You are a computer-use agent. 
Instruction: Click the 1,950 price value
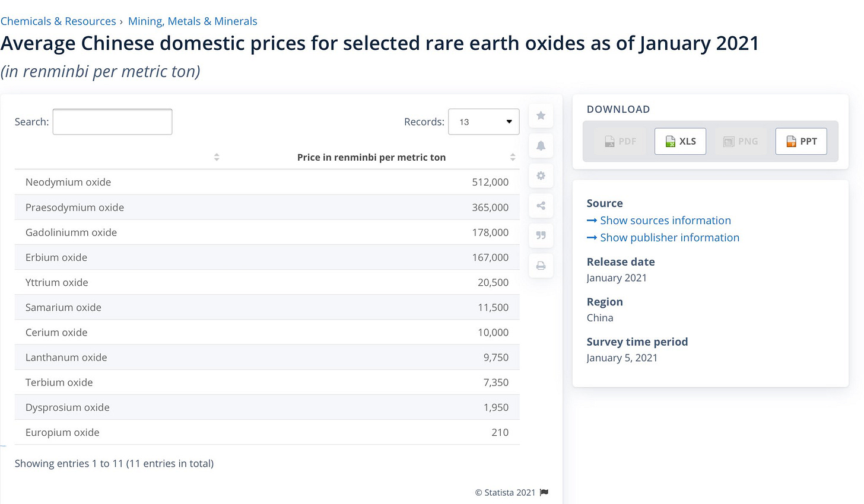pos(496,407)
